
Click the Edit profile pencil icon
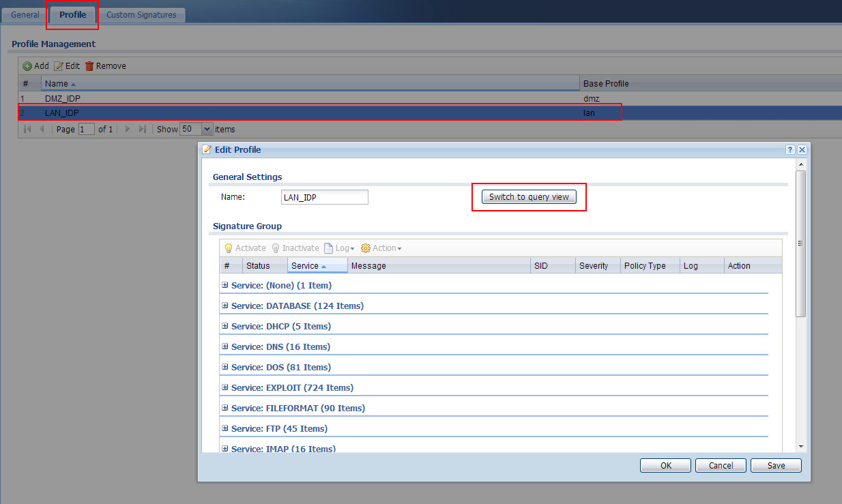[x=59, y=66]
